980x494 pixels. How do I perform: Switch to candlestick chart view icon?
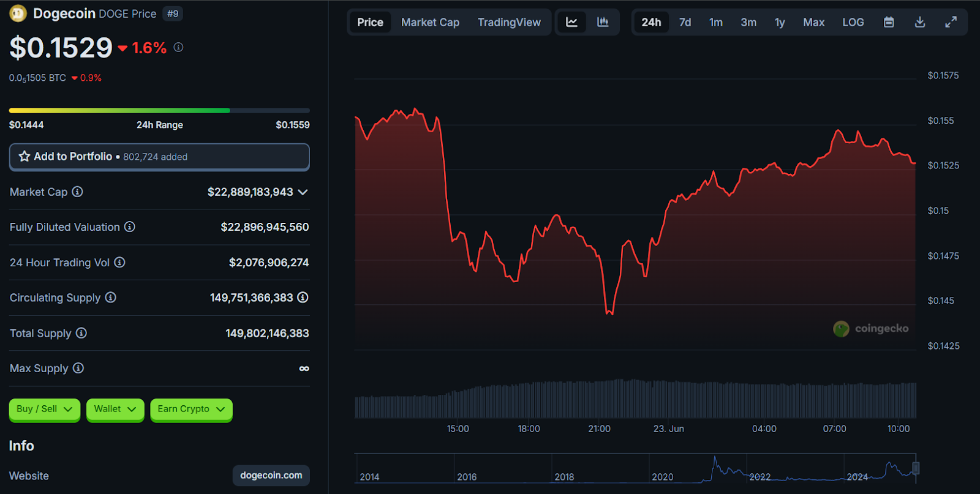click(603, 22)
